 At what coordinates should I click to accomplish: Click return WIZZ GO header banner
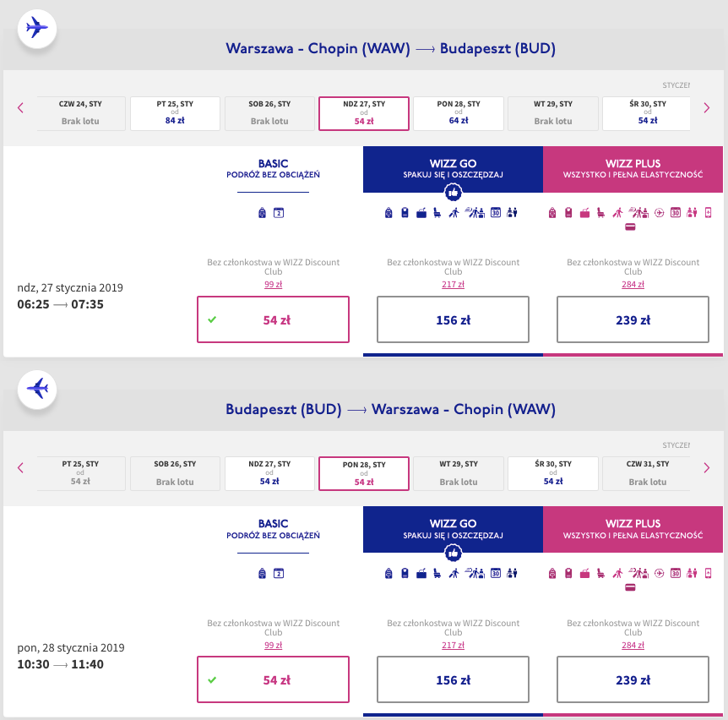(454, 530)
